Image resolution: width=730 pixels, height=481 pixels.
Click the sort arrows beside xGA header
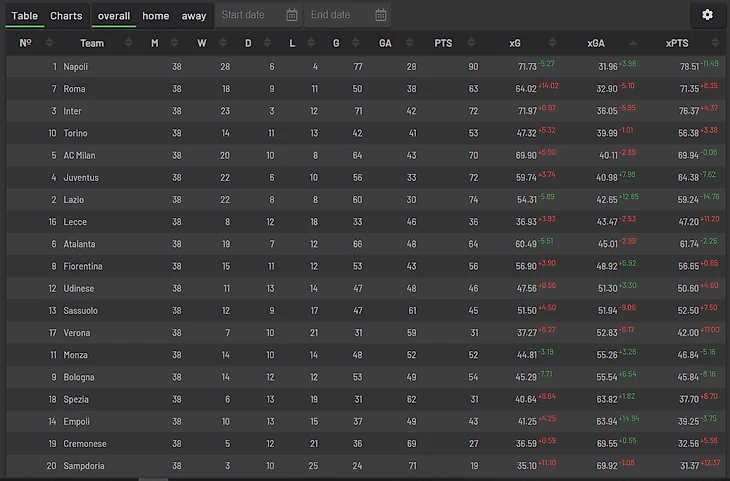pyautogui.click(x=635, y=43)
